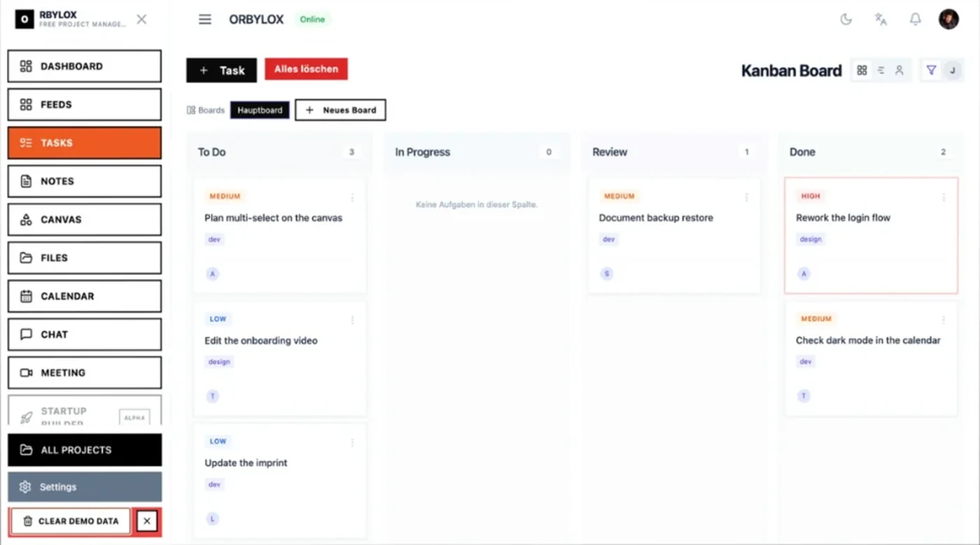Image resolution: width=980 pixels, height=545 pixels.
Task: Open options menu for Update the imprint card
Action: pyautogui.click(x=352, y=443)
